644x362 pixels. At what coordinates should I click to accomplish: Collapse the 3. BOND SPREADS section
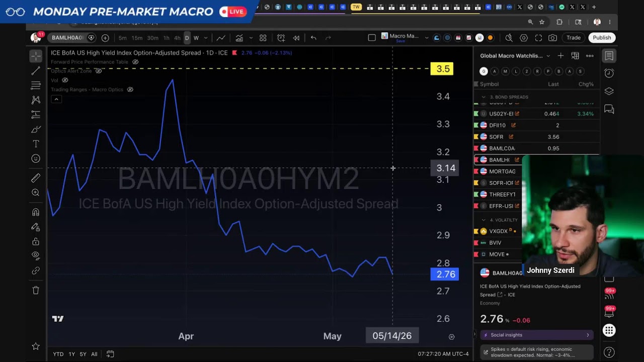click(x=484, y=97)
